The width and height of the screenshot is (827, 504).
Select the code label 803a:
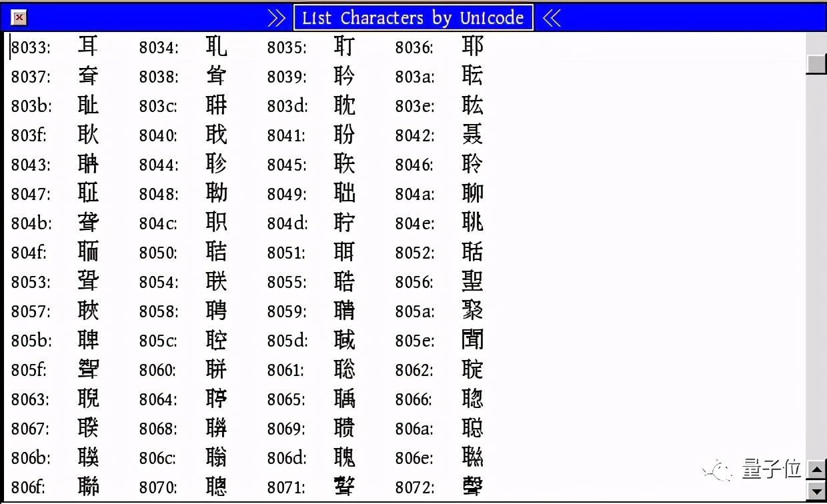click(x=415, y=77)
